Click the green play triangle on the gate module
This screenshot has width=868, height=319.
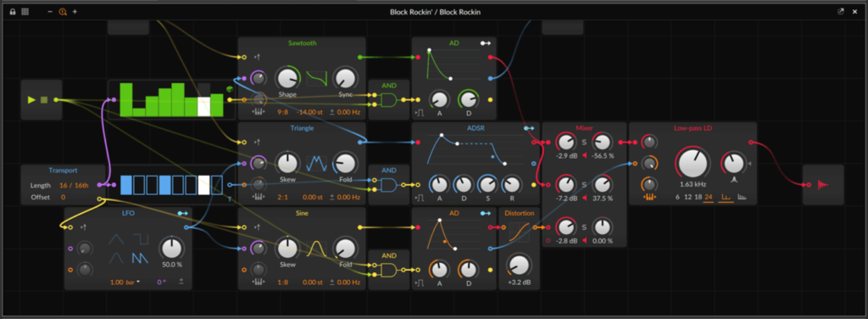[32, 100]
